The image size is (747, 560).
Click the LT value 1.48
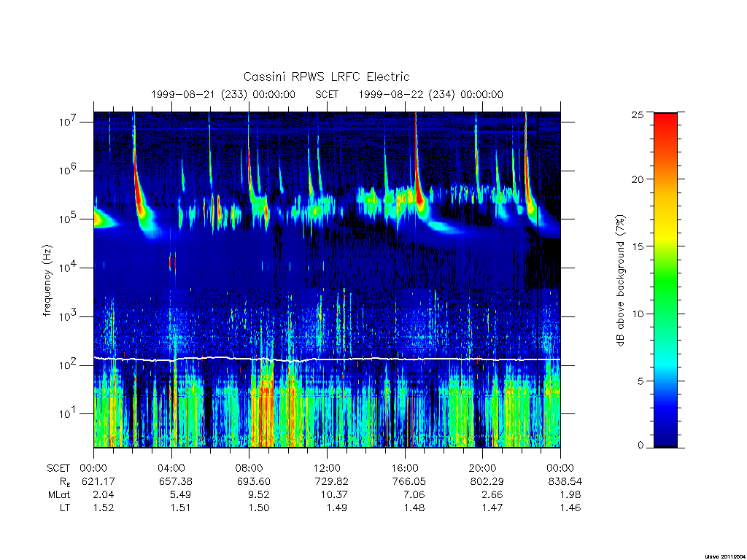pyautogui.click(x=414, y=507)
